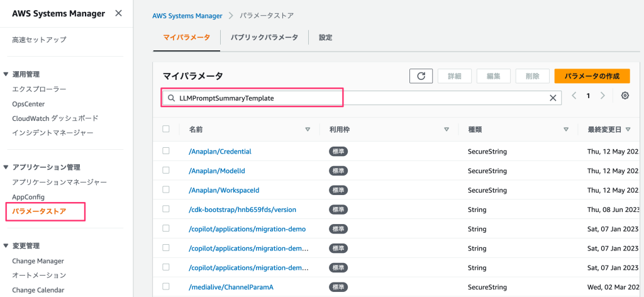Sort by 名前 column arrow
The width and height of the screenshot is (644, 297).
[308, 130]
